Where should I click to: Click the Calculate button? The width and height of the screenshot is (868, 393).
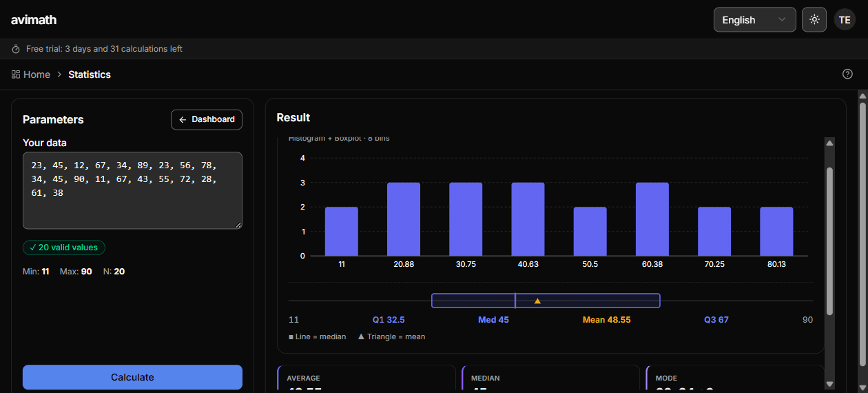click(x=132, y=377)
